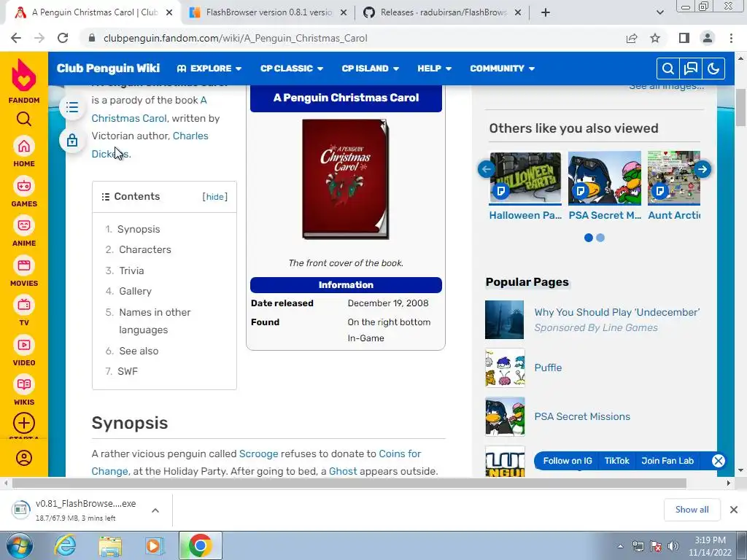Open the Video section icon
Screen dimensions: 747x560
tap(24, 345)
